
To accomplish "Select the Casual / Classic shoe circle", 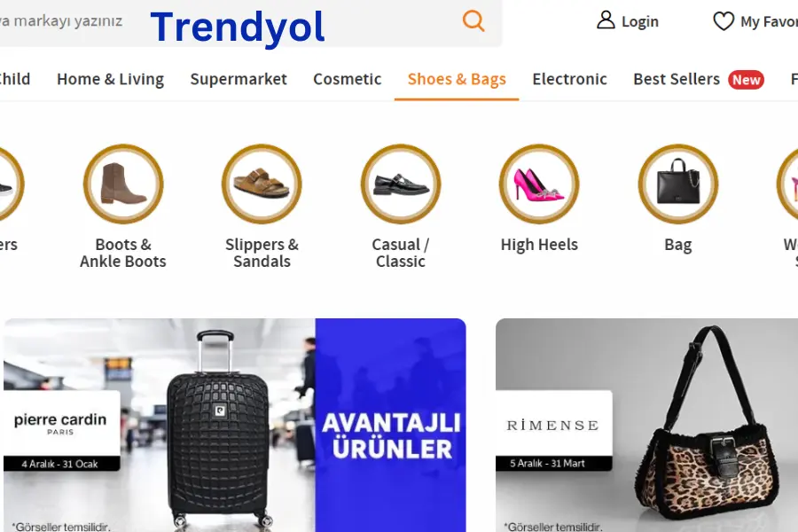I will [401, 184].
